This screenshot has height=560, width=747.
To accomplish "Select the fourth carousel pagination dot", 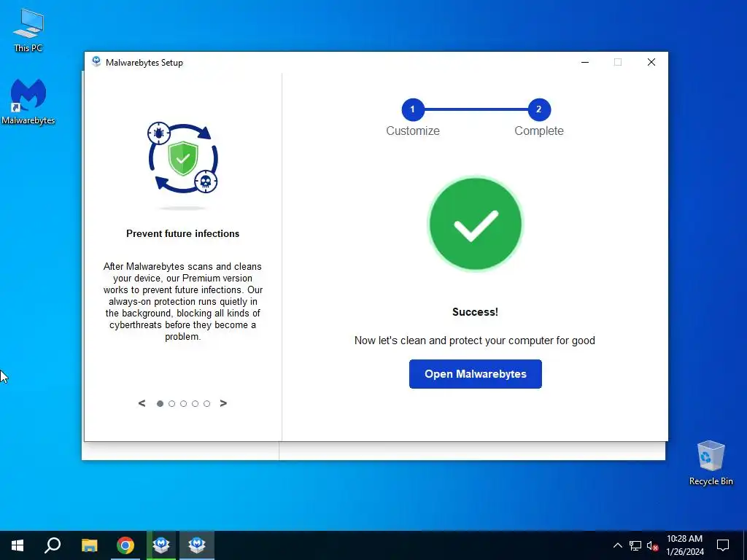I will (196, 404).
